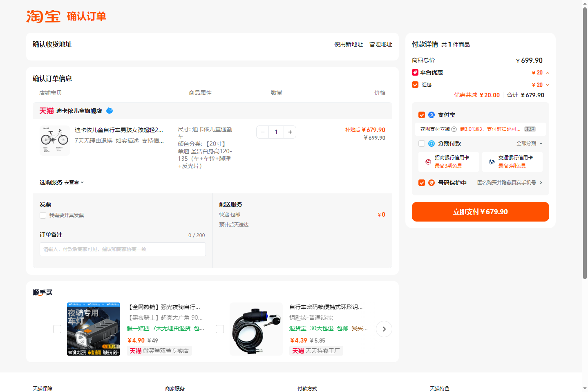The width and height of the screenshot is (588, 392).
Task: Click the Tmall logo next to 天天特卖工厂
Action: point(298,351)
